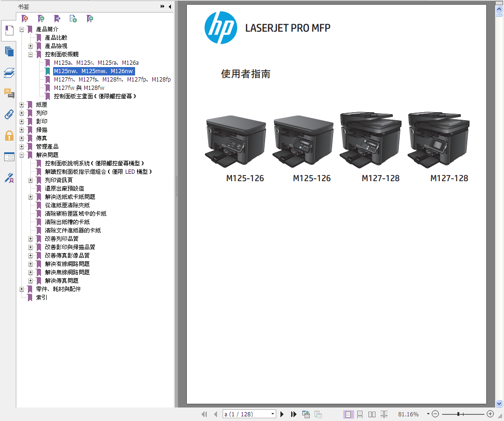
Task: Switch to facing pages view
Action: coord(372,414)
